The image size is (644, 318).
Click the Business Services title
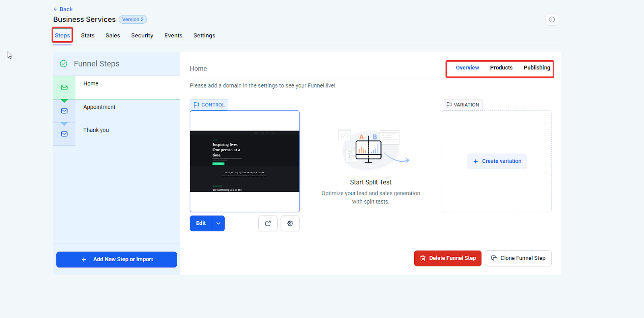click(85, 19)
